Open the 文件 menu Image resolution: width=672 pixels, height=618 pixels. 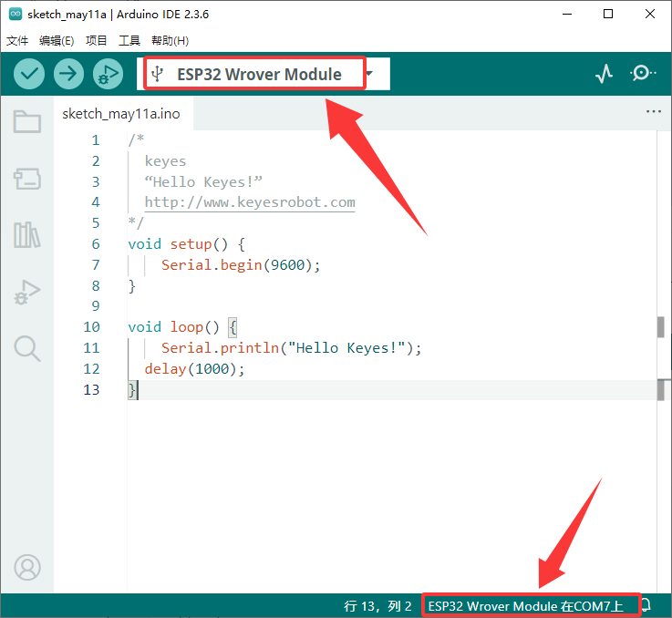pyautogui.click(x=17, y=41)
